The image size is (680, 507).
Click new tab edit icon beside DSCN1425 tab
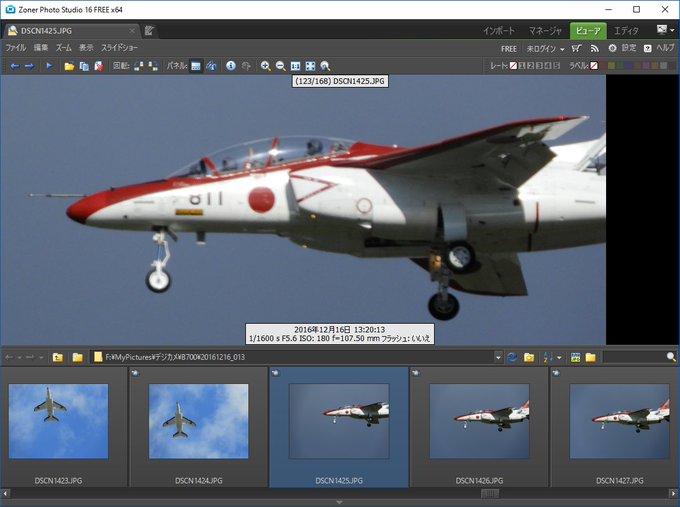point(149,30)
